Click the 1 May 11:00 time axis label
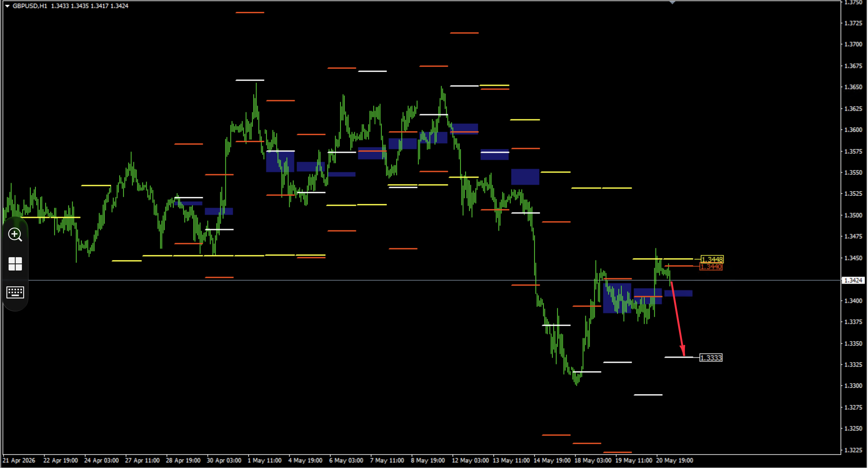This screenshot has height=468, width=868. click(265, 460)
